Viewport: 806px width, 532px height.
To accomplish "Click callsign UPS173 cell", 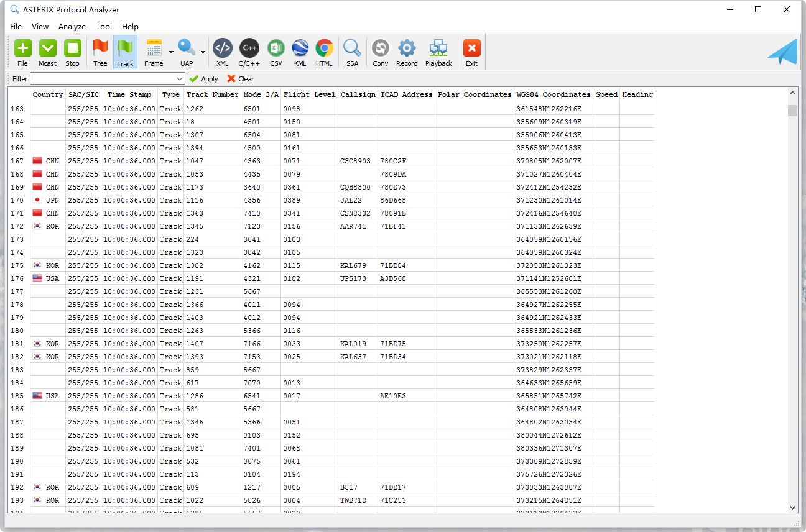I will [x=358, y=278].
